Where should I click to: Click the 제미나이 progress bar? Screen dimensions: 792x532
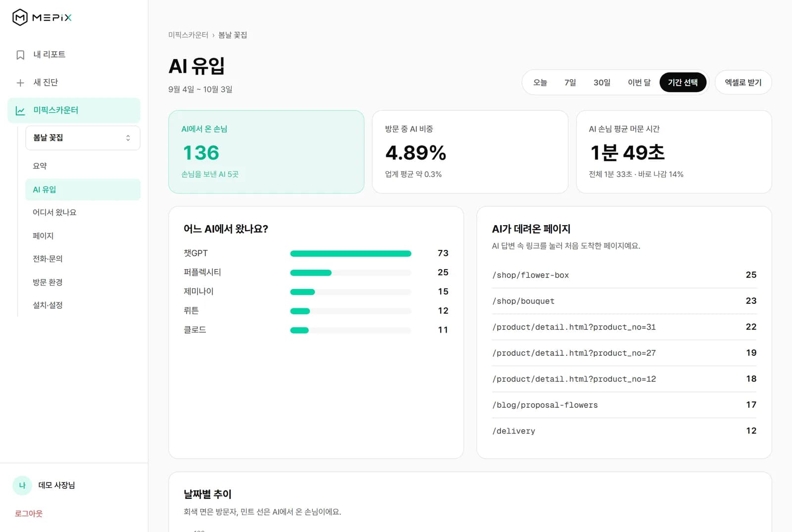tap(350, 292)
